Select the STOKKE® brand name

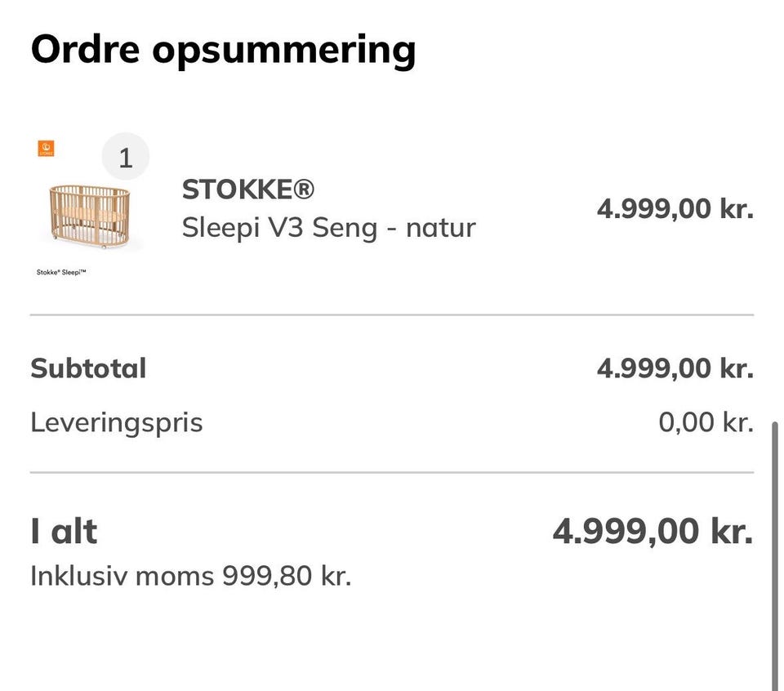247,189
